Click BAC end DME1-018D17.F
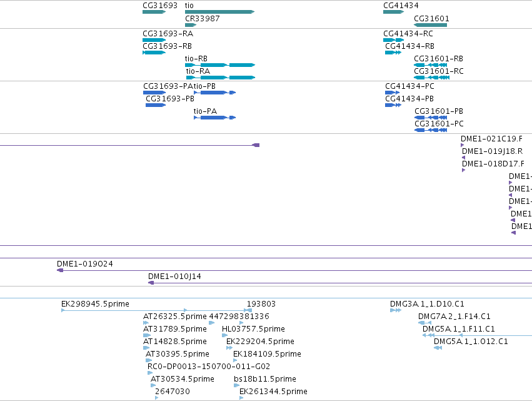 463,170
